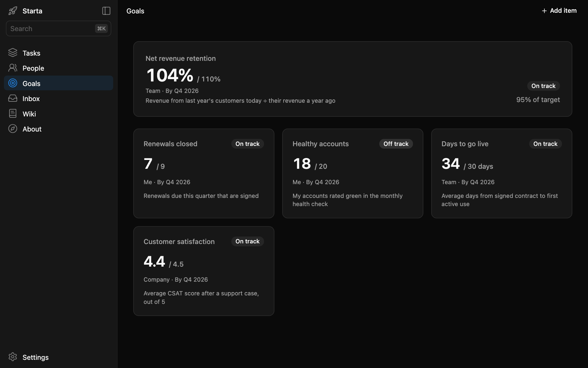Screen dimensions: 588x368
Task: Click the Inbox tray icon
Action: click(x=13, y=98)
